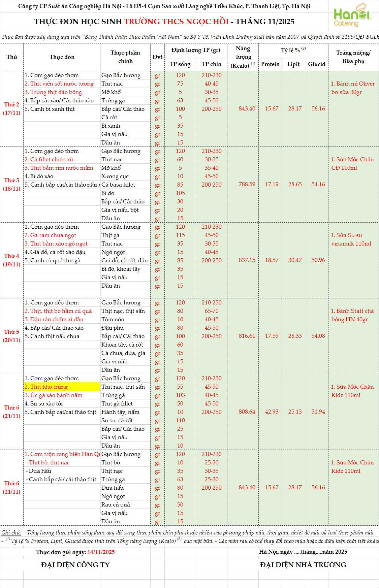Click the Năng lượng (Kcalo) header
Image resolution: width=379 pixels, height=588 pixels.
tap(243, 57)
